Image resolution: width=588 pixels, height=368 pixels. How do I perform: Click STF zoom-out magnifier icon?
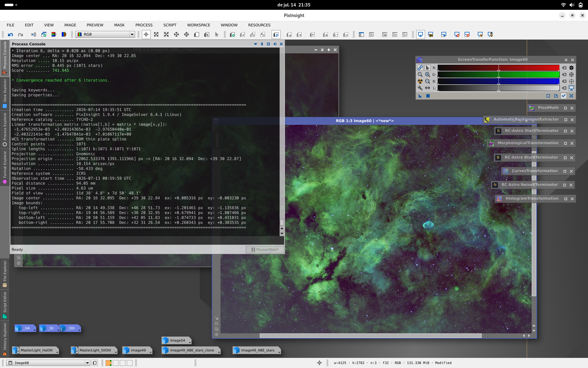pos(427,81)
